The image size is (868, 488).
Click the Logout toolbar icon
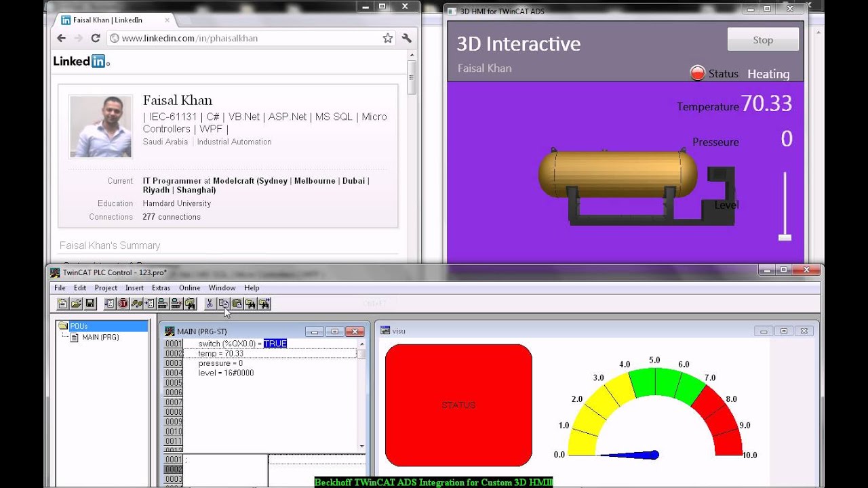176,304
